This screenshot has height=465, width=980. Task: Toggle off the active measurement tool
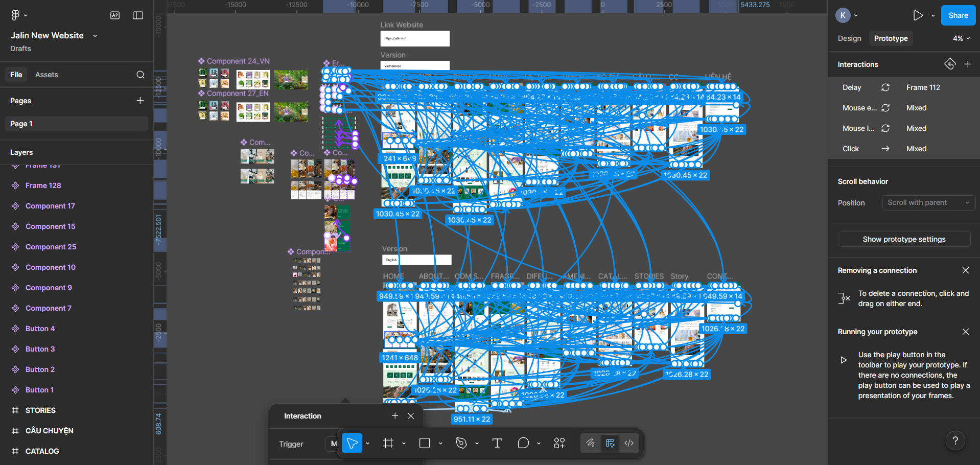pos(610,443)
